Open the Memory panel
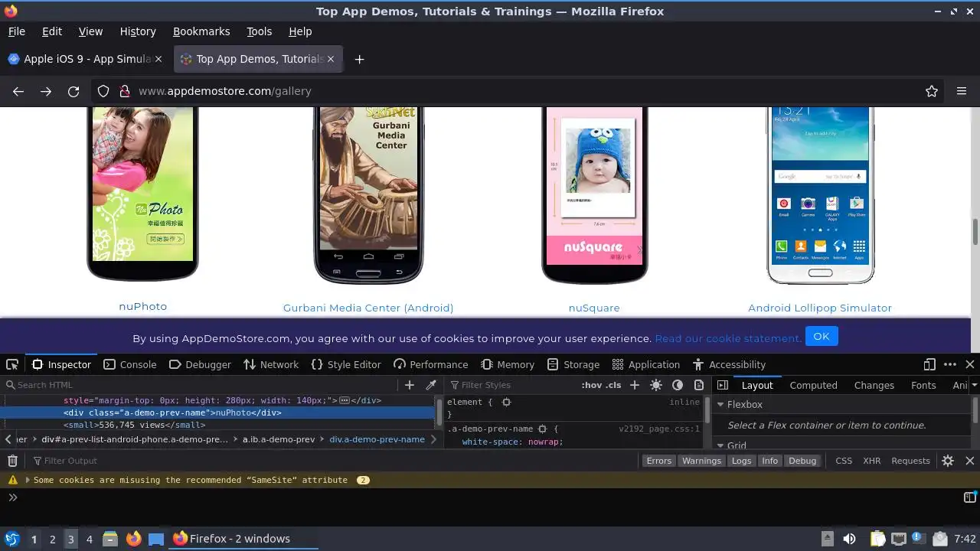This screenshot has height=551, width=980. (x=508, y=364)
